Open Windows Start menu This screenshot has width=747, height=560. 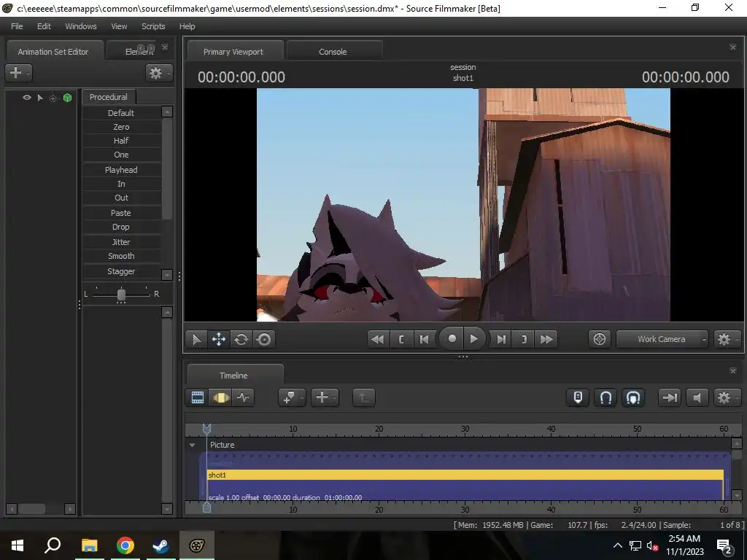(18, 545)
